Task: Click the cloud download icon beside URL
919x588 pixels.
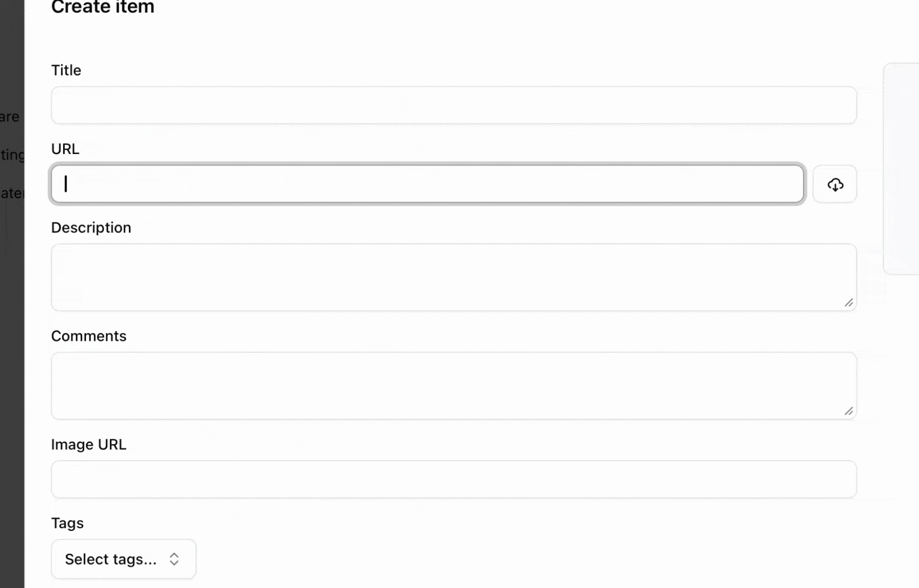Action: (835, 185)
